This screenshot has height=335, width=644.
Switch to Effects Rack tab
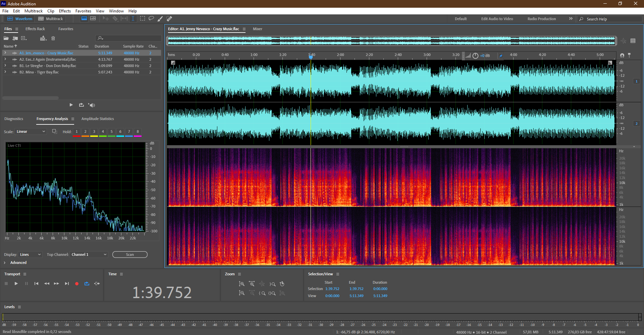click(x=35, y=29)
